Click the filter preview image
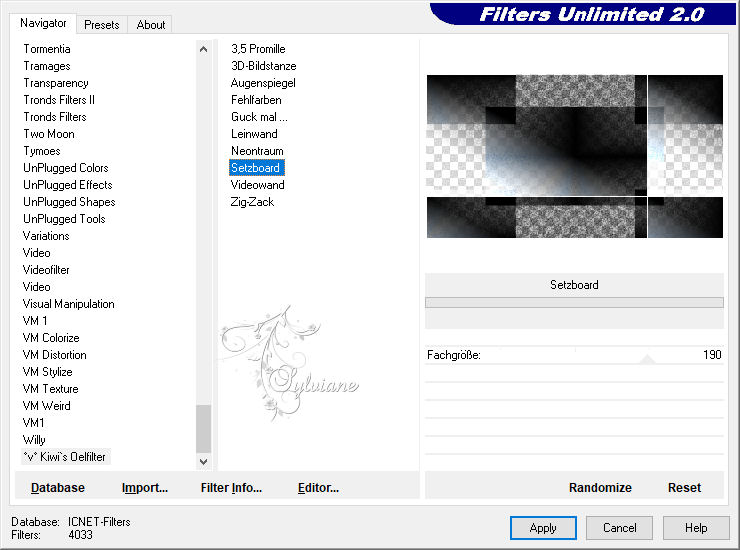 574,156
